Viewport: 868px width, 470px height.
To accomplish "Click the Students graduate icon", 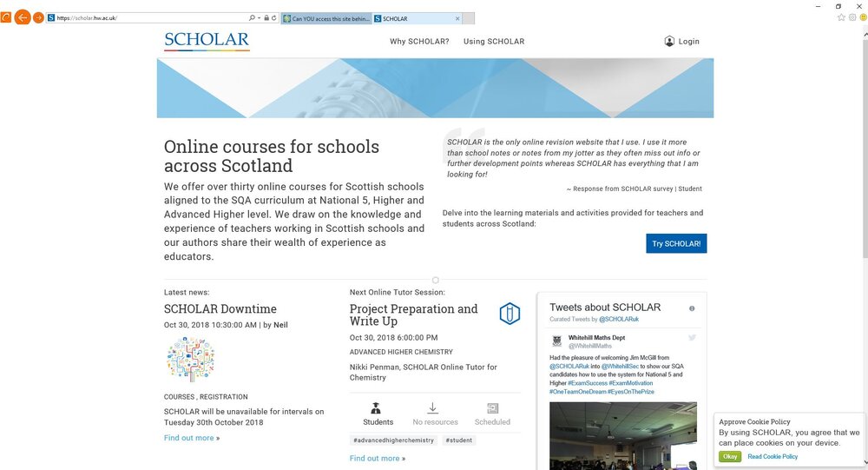I will 376,408.
